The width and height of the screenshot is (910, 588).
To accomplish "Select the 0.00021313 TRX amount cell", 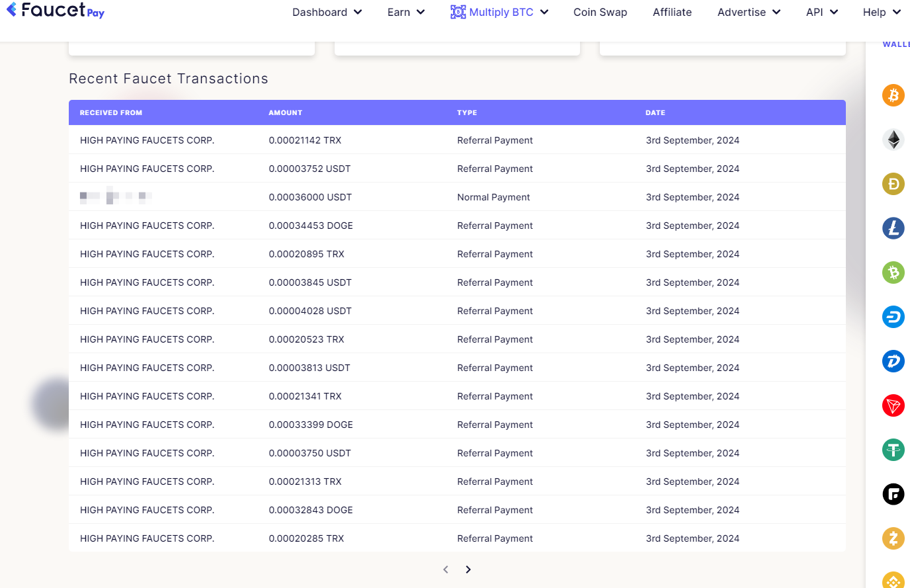I will 305,482.
